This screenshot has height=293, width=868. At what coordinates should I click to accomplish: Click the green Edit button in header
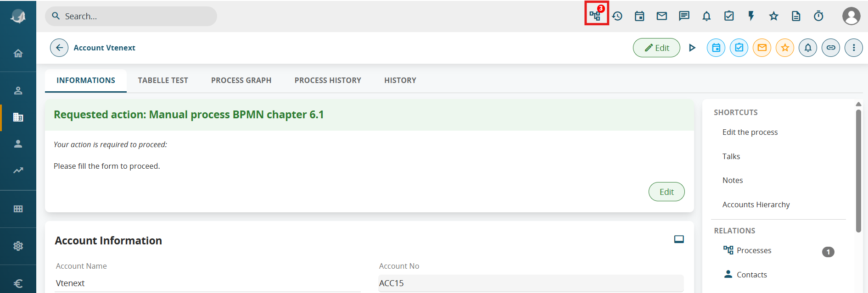(x=656, y=48)
